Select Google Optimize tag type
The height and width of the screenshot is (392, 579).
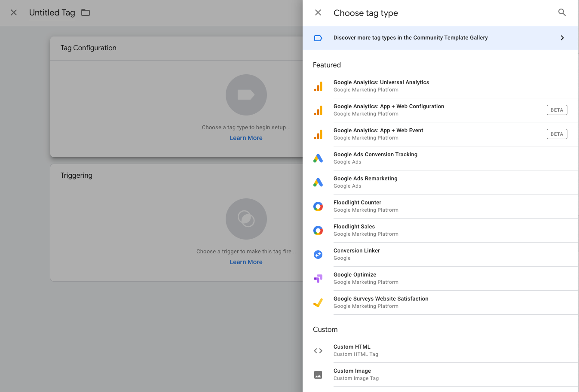[x=440, y=279]
